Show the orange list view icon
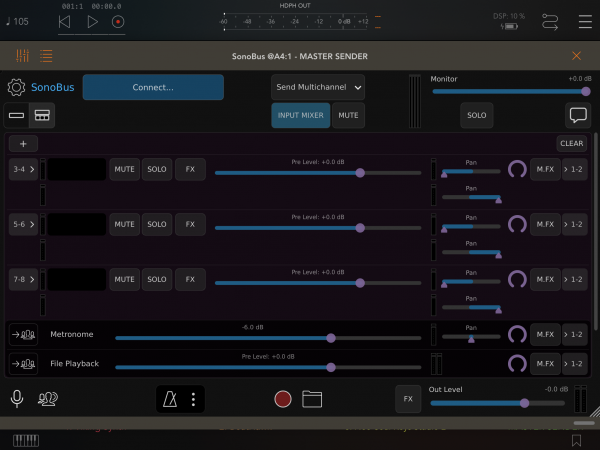This screenshot has width=600, height=450. click(x=46, y=56)
